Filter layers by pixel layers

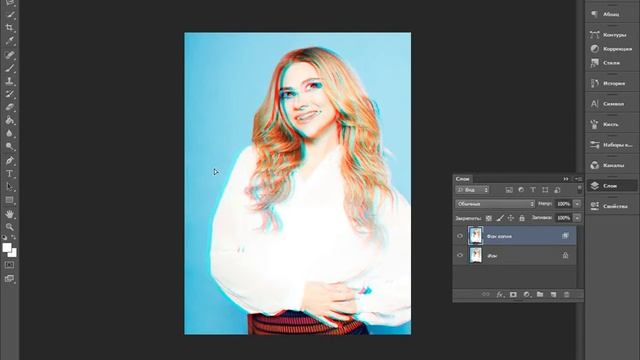tap(509, 190)
